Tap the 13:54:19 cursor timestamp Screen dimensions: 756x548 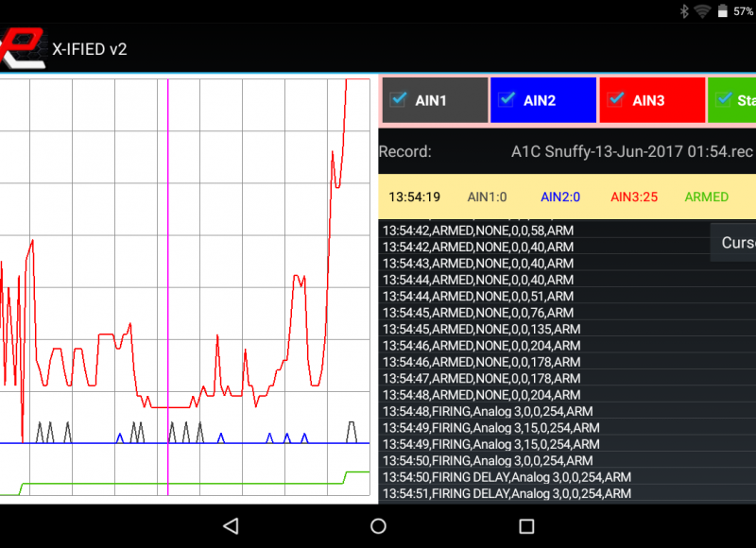(x=415, y=197)
